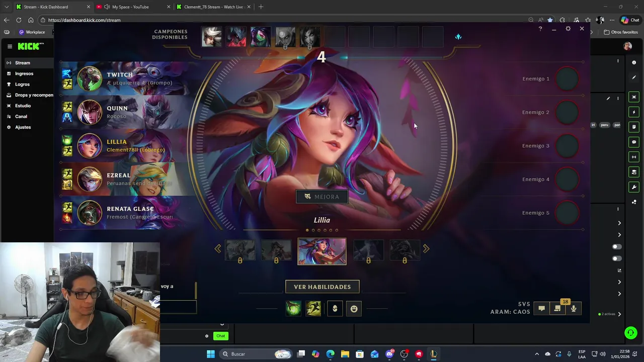
Task: Open the Mejora skin upgrade button
Action: pyautogui.click(x=322, y=197)
